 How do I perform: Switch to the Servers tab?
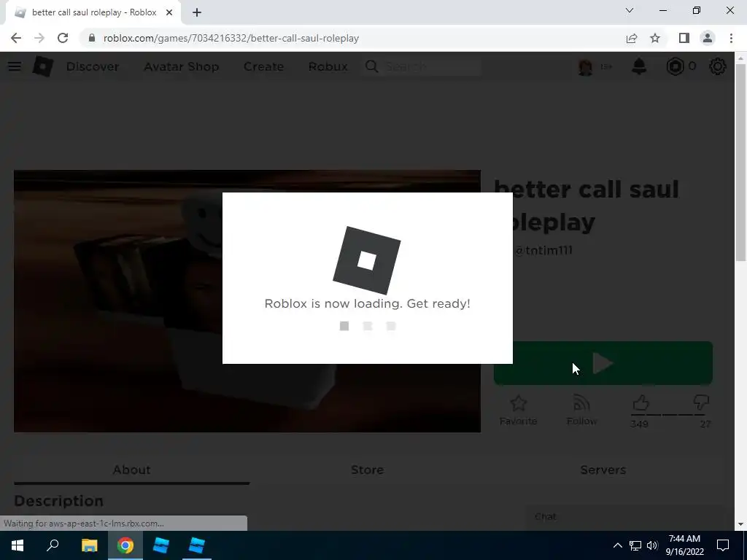tap(603, 470)
